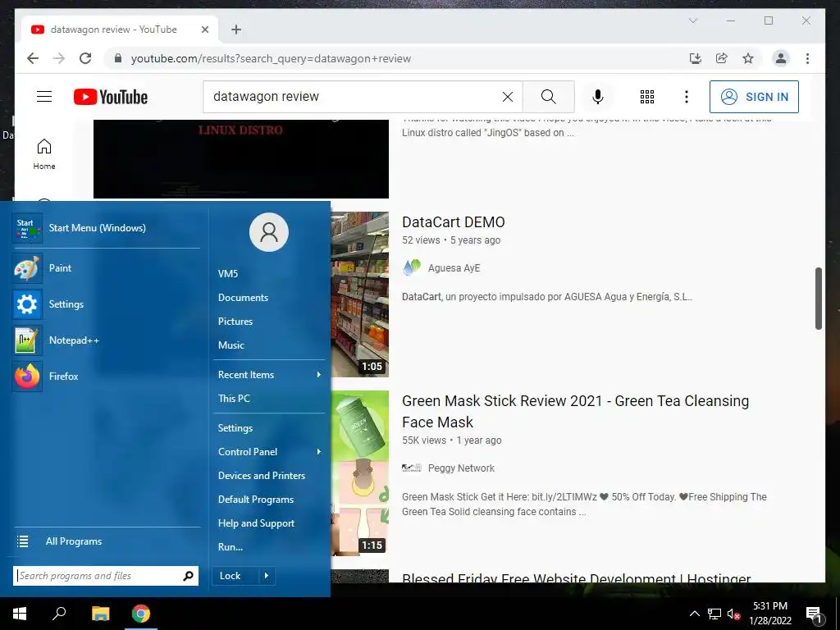The image size is (840, 630).
Task: Expand the Recent Items submenu
Action: pos(269,375)
